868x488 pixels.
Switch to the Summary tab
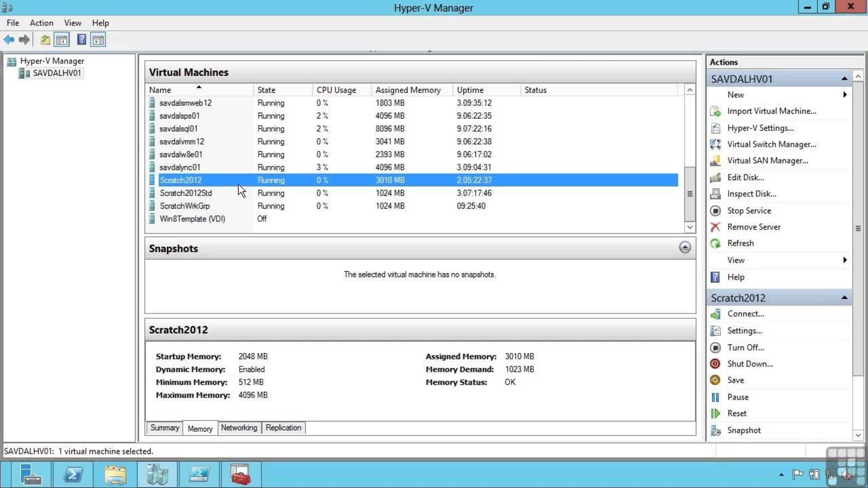[165, 428]
